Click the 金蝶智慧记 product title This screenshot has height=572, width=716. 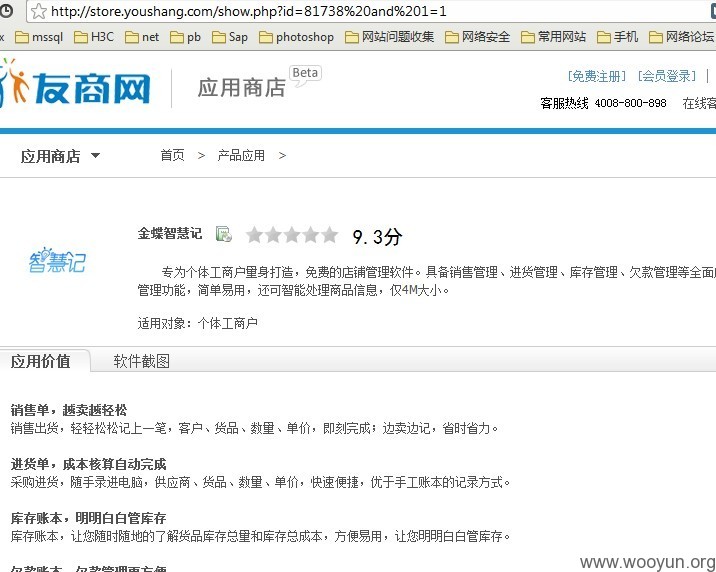(x=170, y=234)
